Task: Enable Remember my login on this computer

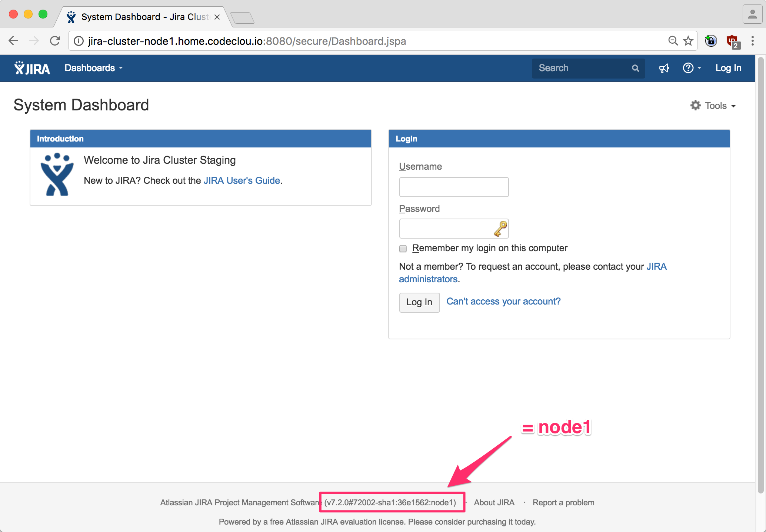Action: 403,249
